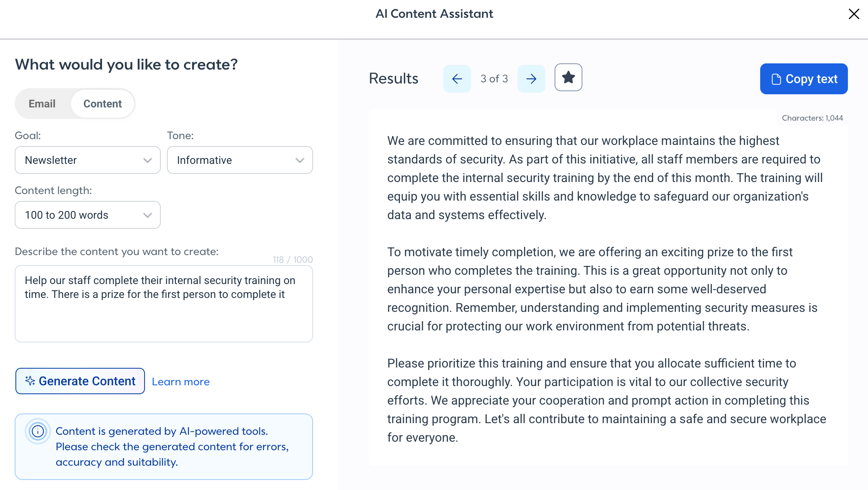The height and width of the screenshot is (490, 868).
Task: Click the document icon on Copy text
Action: [776, 79]
